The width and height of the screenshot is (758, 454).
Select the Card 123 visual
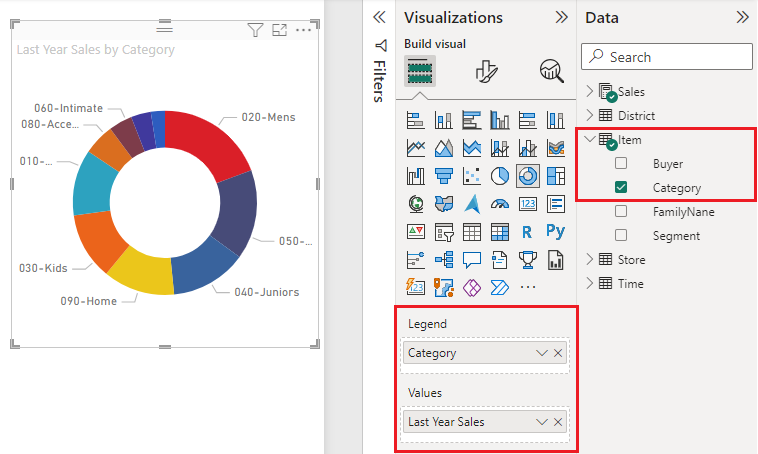(x=527, y=204)
